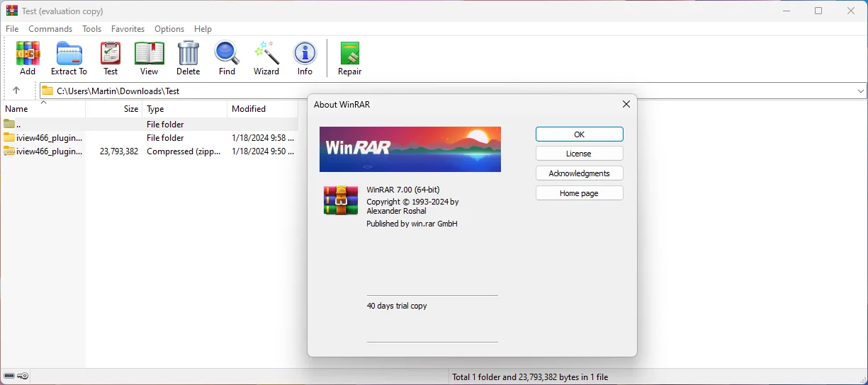Run the Test archive tool
Screen dimensions: 868x385
(111, 58)
